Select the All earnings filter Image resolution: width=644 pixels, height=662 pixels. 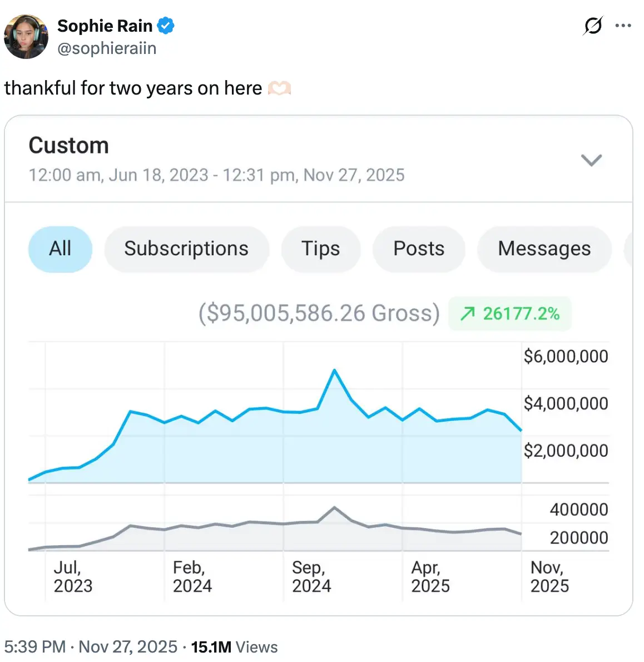click(x=60, y=249)
